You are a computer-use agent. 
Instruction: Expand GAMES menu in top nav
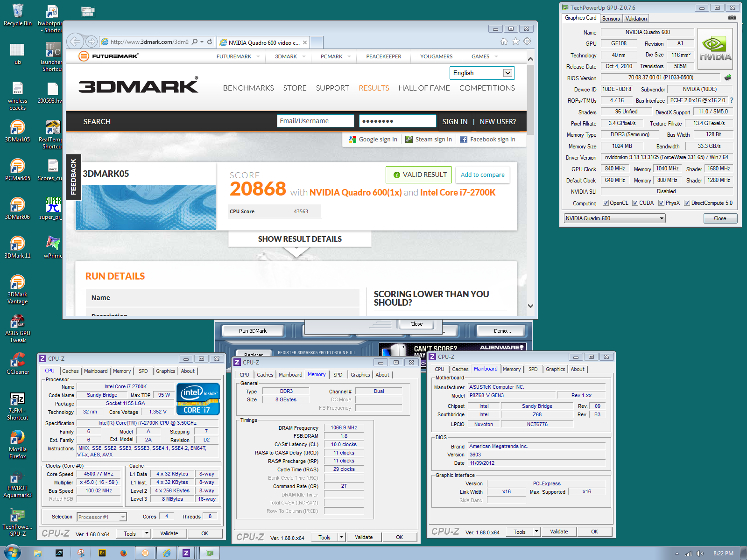(485, 56)
